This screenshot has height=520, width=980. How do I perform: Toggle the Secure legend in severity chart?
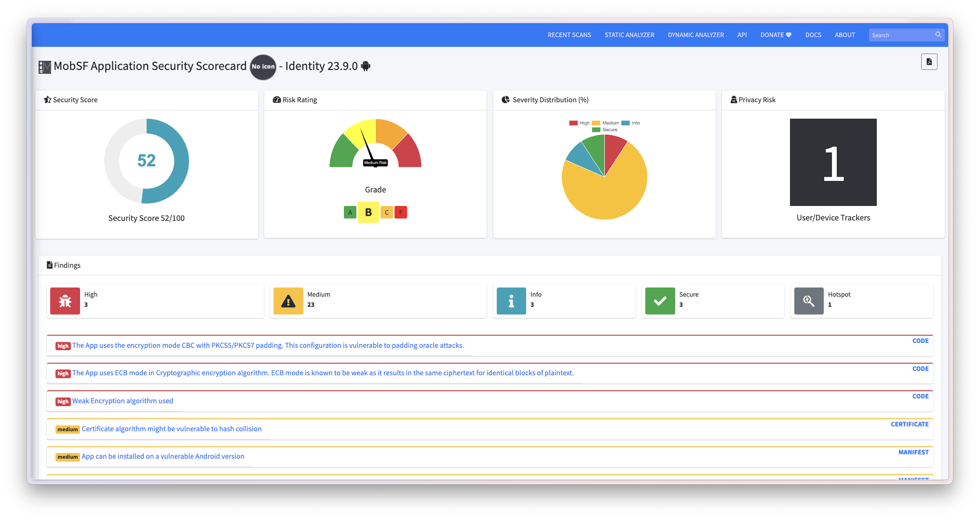[605, 130]
